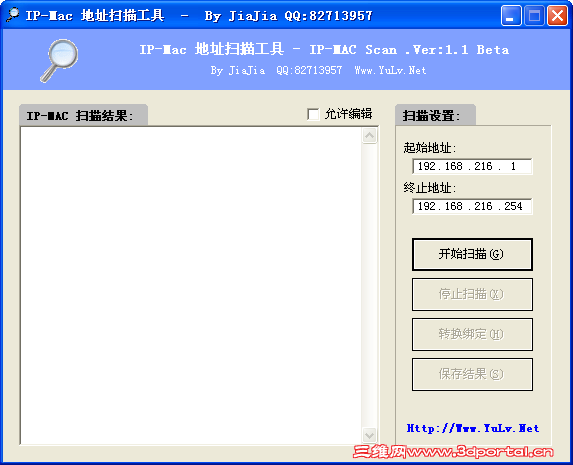The width and height of the screenshot is (573, 465).
Task: Click the maximize button in title bar
Action: point(534,16)
